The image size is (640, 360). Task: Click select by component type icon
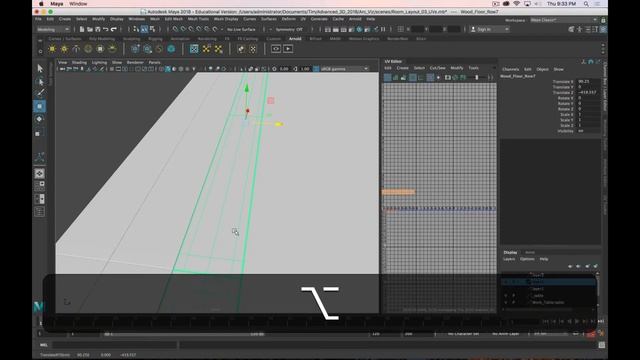(x=152, y=29)
